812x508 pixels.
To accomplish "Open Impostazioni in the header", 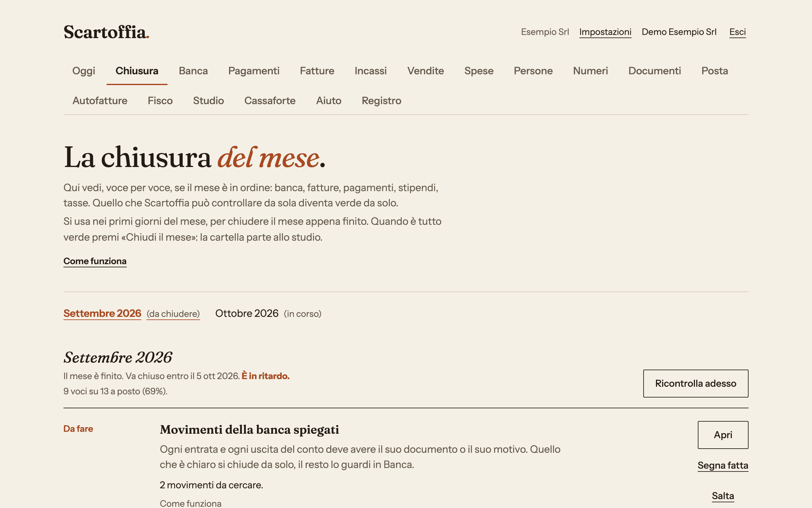I will pyautogui.click(x=605, y=32).
